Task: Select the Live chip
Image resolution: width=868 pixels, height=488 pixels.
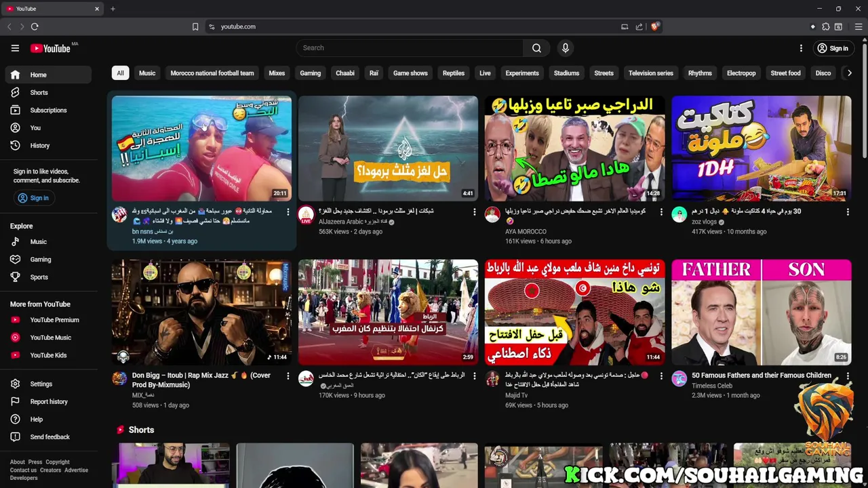Action: pos(485,73)
